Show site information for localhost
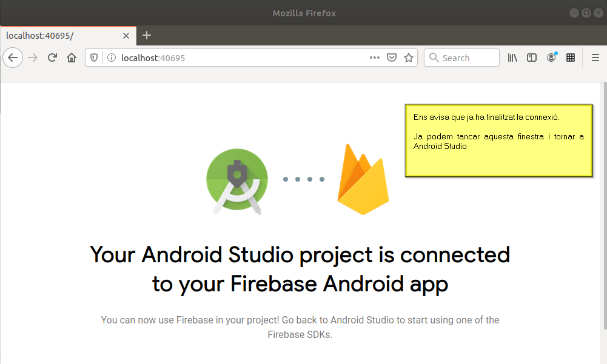607x364 pixels. 112,58
